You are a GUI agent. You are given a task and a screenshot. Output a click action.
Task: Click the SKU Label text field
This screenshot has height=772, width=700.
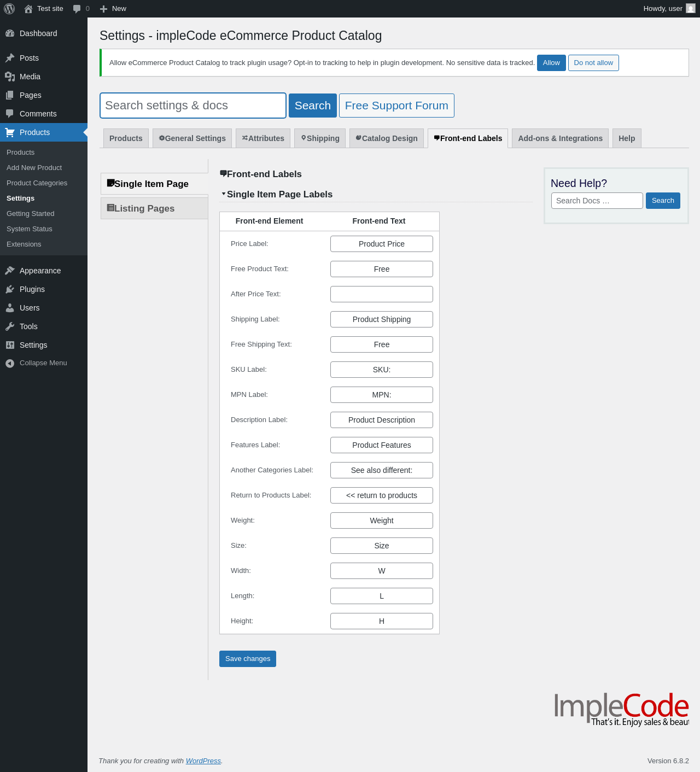pyautogui.click(x=382, y=370)
